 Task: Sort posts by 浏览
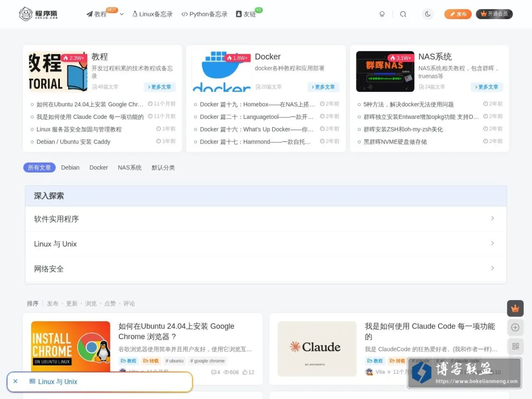point(91,304)
